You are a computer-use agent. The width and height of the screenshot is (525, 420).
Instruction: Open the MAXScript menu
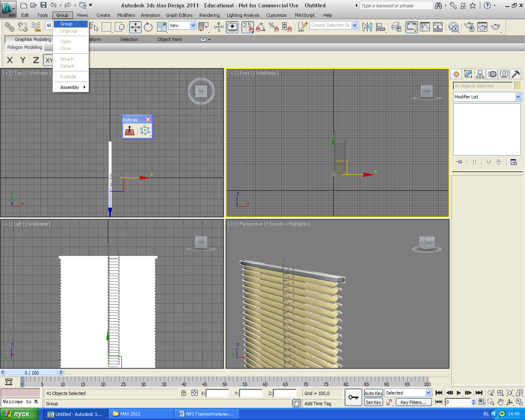point(305,15)
